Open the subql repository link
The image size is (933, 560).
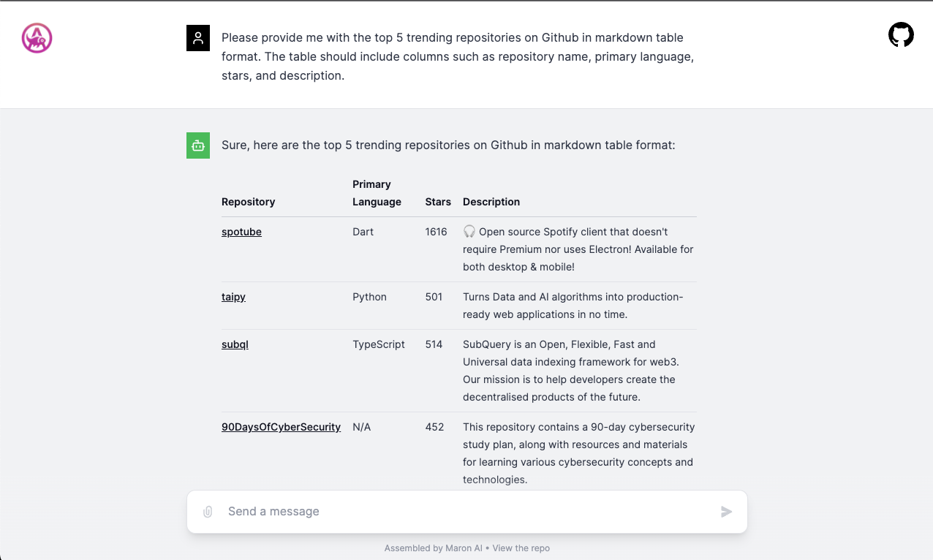235,344
